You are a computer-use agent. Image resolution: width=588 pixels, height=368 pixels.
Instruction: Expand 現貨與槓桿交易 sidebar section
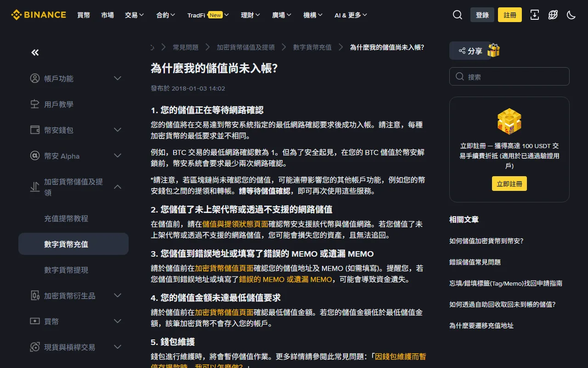[118, 347]
